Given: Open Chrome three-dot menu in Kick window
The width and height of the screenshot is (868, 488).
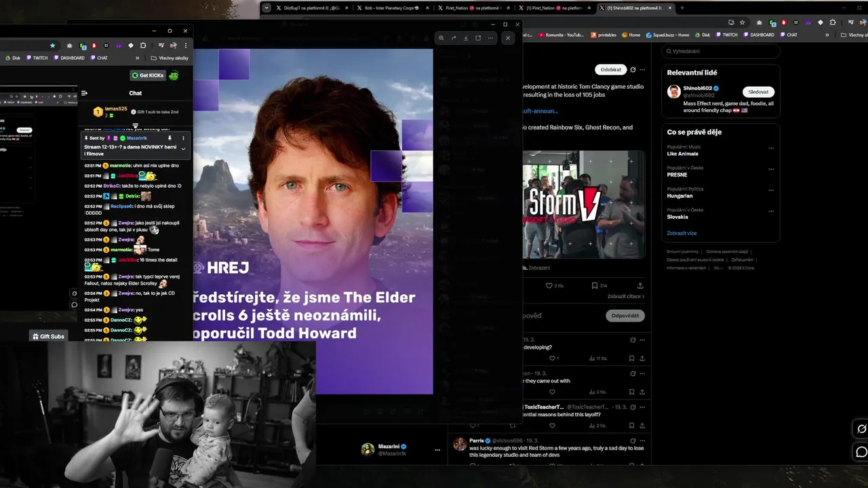Looking at the screenshot, I should (185, 45).
